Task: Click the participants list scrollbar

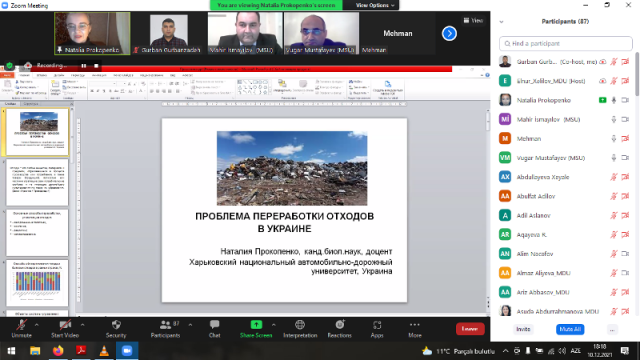Action: (637, 74)
